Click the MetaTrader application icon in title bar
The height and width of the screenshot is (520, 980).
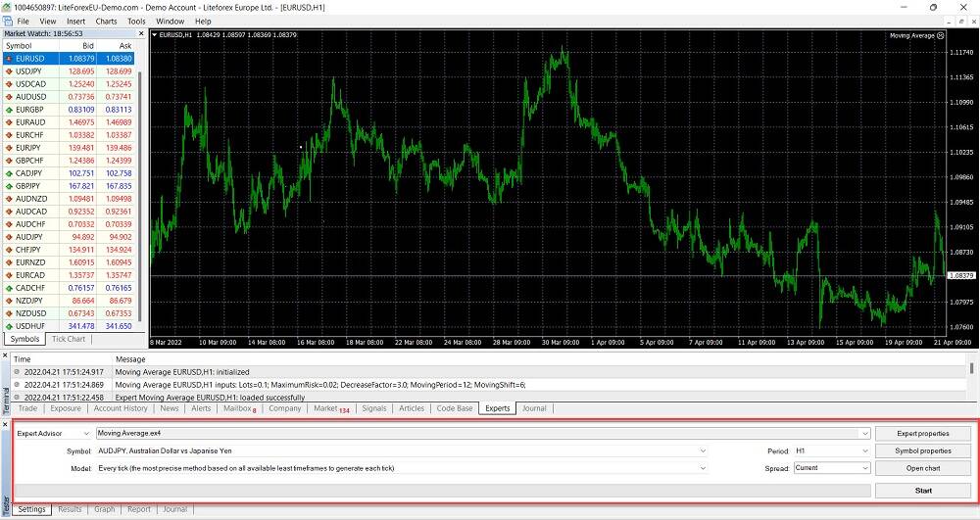(x=6, y=7)
